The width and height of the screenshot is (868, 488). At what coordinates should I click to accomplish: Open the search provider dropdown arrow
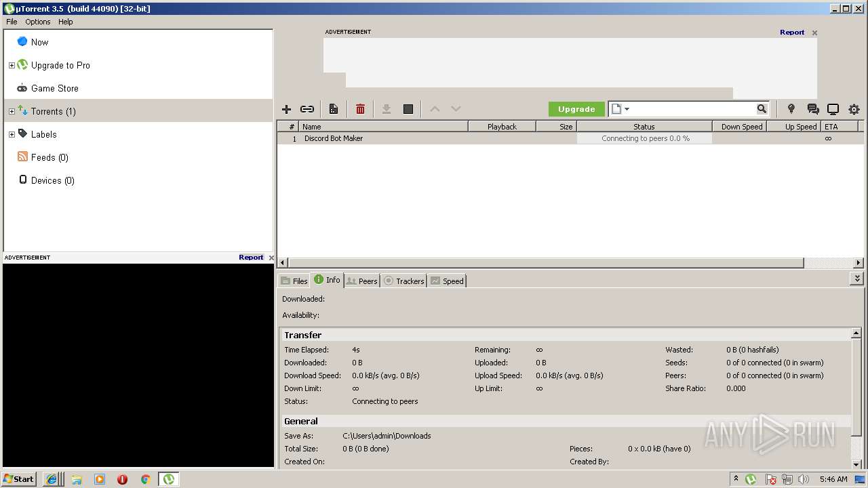pos(627,109)
